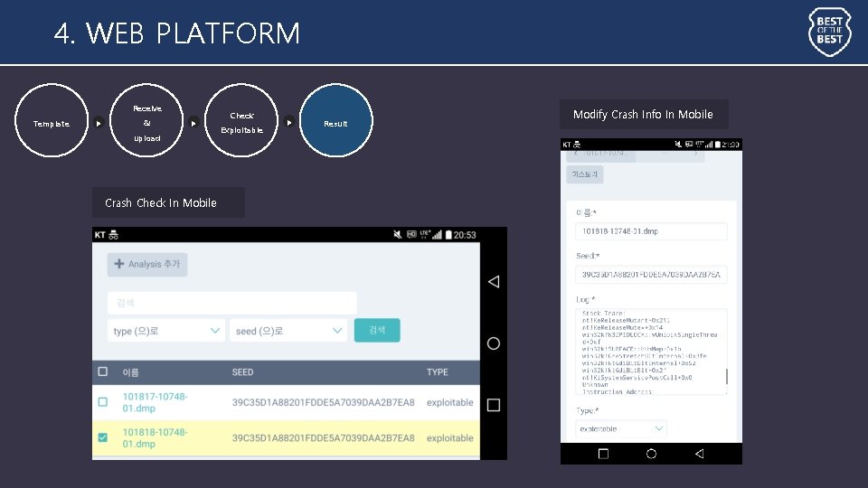Tap the recents square in portrait phone

click(x=603, y=454)
